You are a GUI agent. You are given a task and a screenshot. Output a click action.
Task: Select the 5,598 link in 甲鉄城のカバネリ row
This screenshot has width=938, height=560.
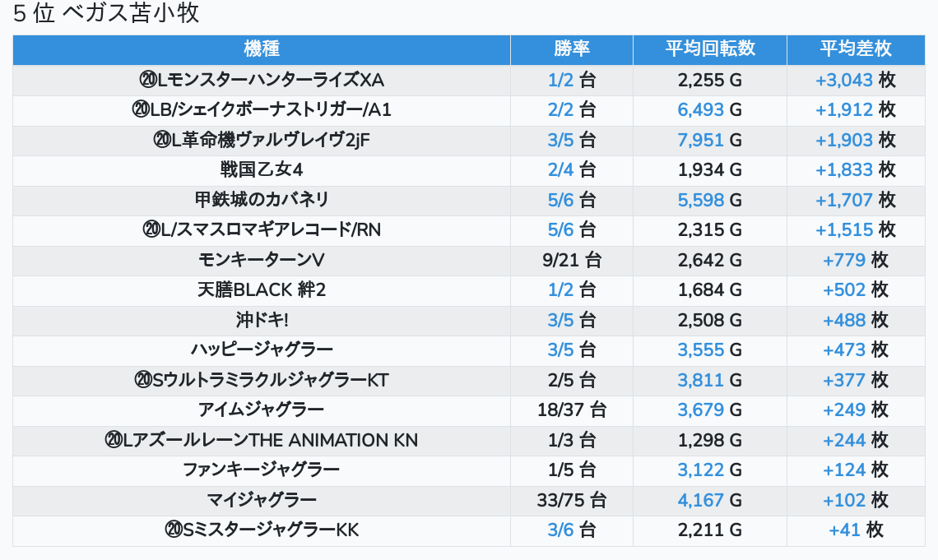[x=700, y=200]
